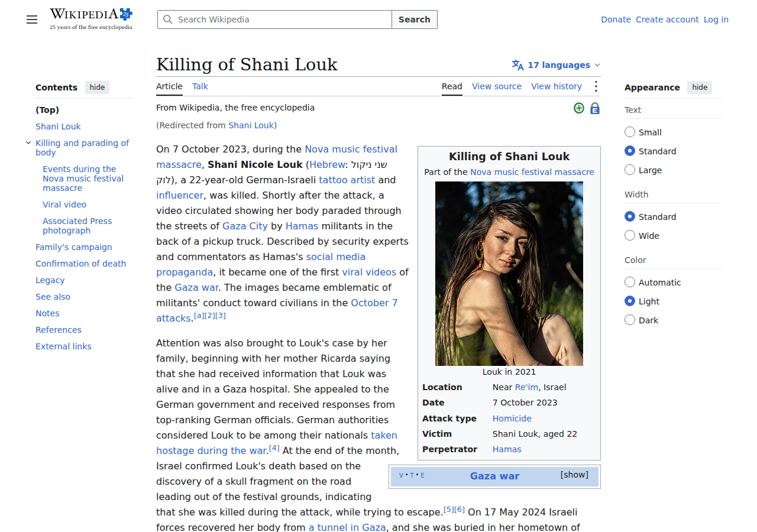Open the View history tab
The height and width of the screenshot is (532, 757).
pos(557,86)
